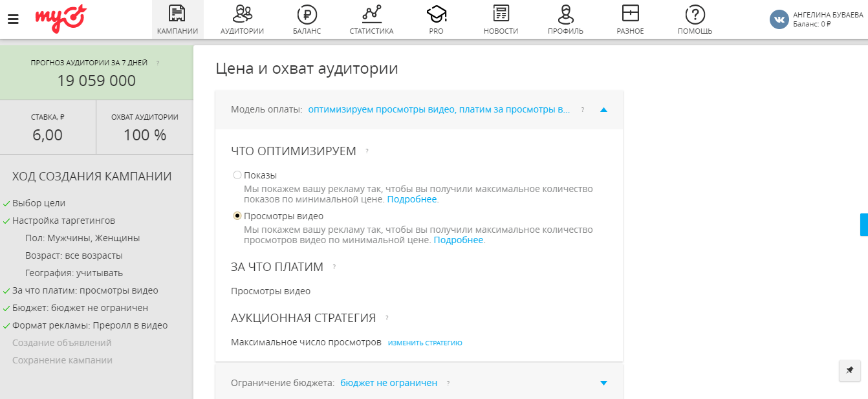View Статистика using the chart icon
Screen dimensions: 868x399
point(370,14)
